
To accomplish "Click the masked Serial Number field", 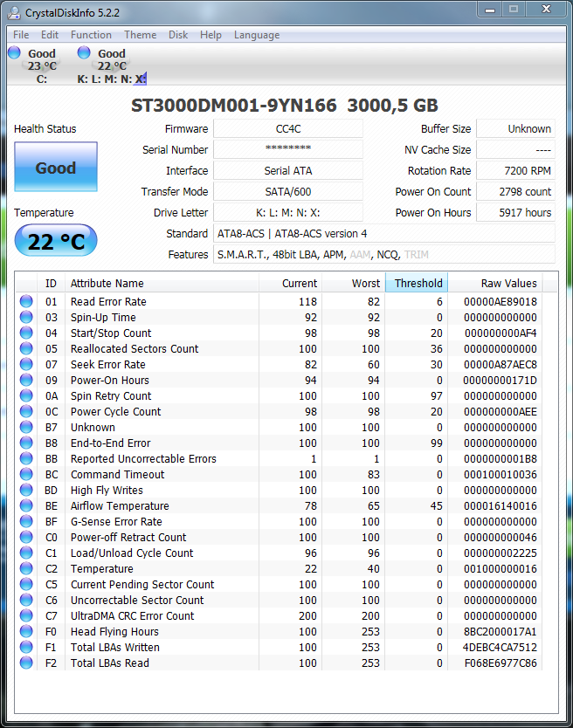I will [x=288, y=150].
